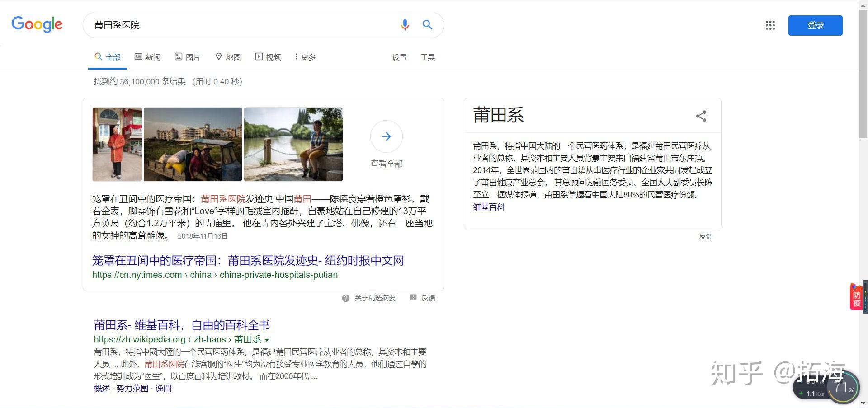The width and height of the screenshot is (868, 408).
Task: Open the 莆田系 维基百科 result title
Action: (x=182, y=325)
